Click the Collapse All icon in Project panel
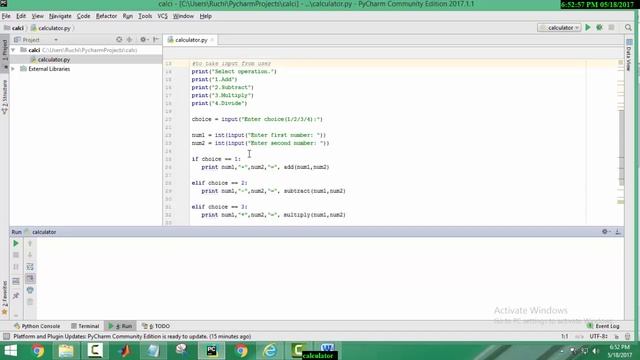Viewport: 640px width, 360px height. pos(129,40)
